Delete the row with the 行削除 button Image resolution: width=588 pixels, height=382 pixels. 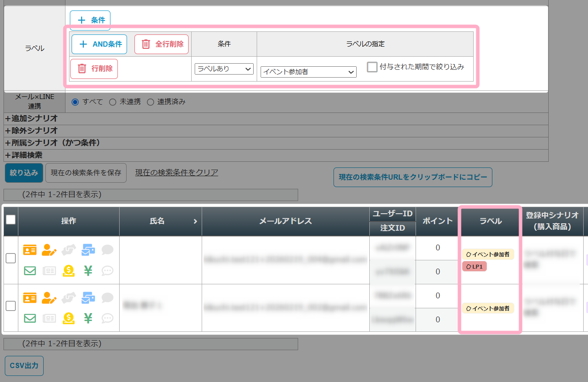click(94, 68)
